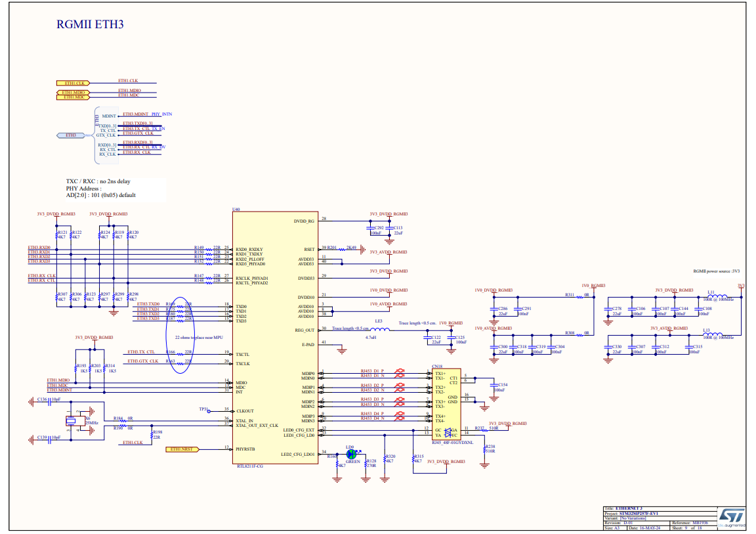Click the '22 ohms to place near MPU' note
Image resolution: width=756 pixels, height=534 pixels.
(199, 338)
